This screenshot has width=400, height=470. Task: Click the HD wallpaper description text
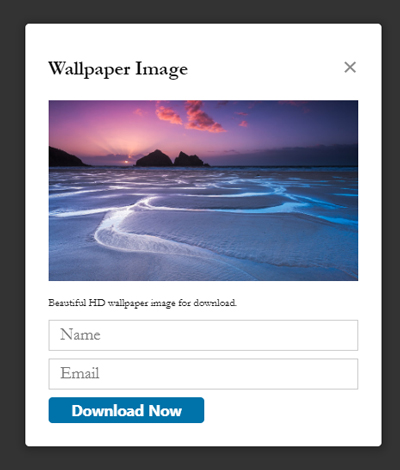click(x=143, y=303)
